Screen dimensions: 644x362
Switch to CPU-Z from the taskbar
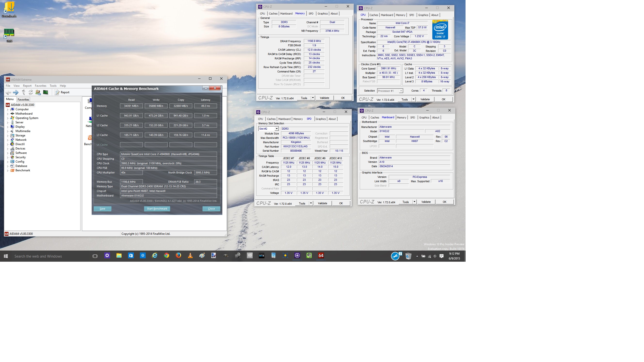pyautogui.click(x=297, y=256)
